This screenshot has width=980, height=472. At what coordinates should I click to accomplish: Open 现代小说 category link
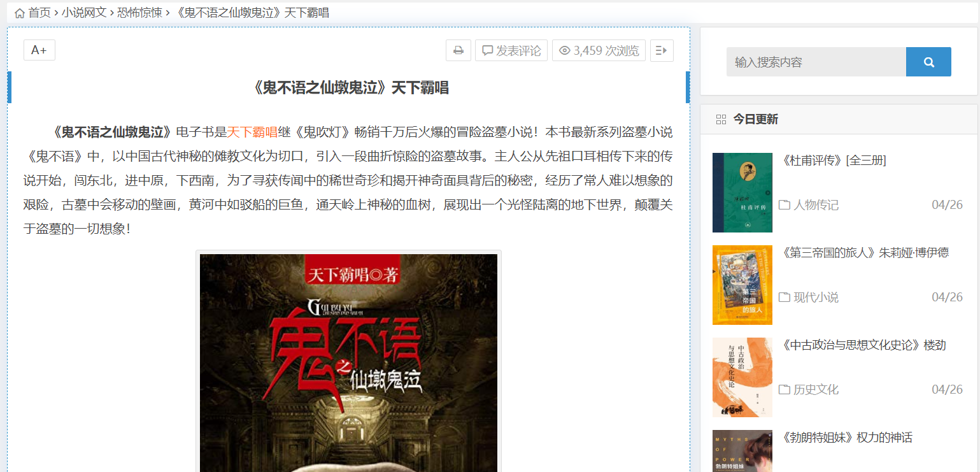816,297
